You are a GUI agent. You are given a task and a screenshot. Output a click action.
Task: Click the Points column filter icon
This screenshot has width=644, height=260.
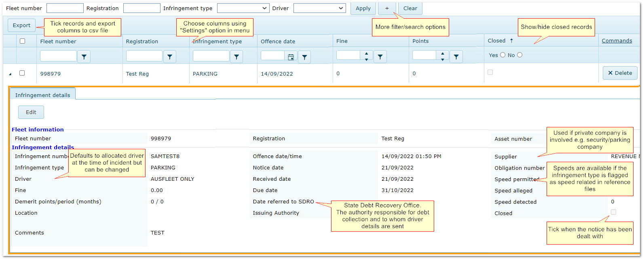(x=456, y=57)
